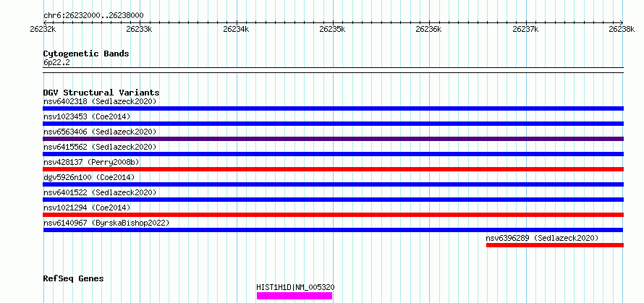Click the DGV Structural Variants track title
The width and height of the screenshot is (644, 303).
101,93
